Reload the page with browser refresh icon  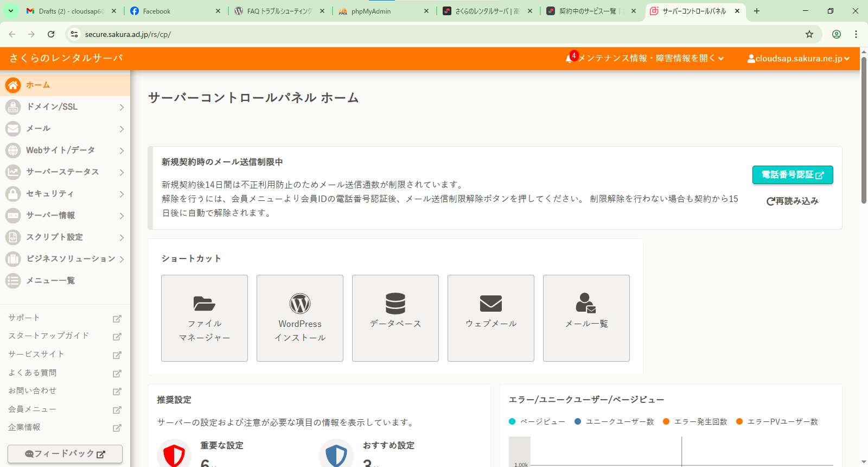point(51,34)
